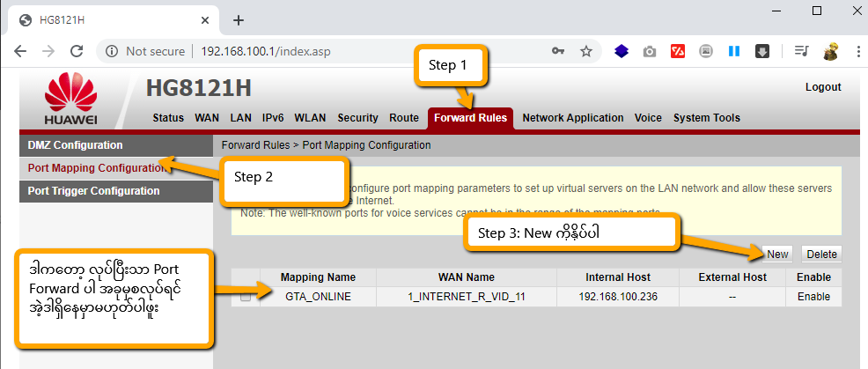
Task: Open the System Tools menu
Action: [x=706, y=118]
